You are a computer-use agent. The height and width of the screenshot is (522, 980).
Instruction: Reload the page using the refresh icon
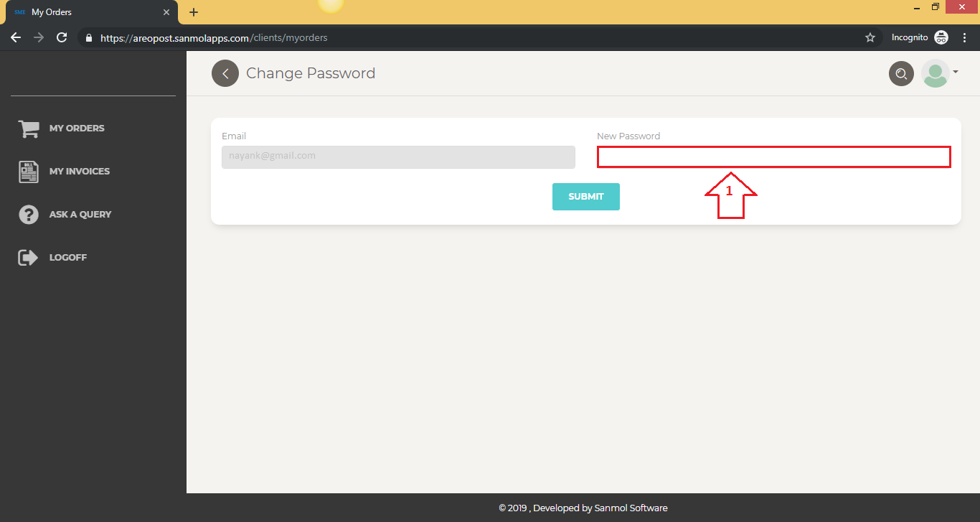click(x=62, y=37)
